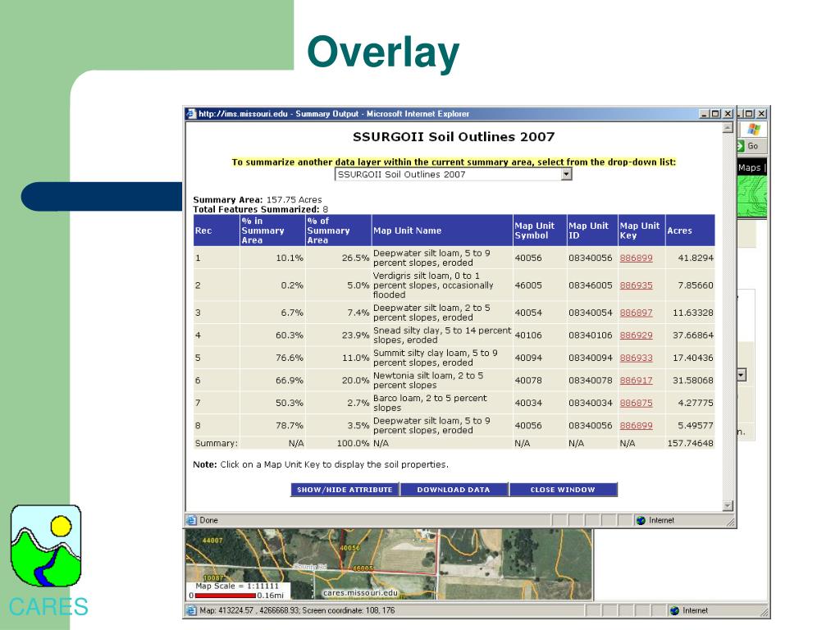Click the "Total Features Summarized: 8" text
840x630 pixels.
(x=260, y=209)
